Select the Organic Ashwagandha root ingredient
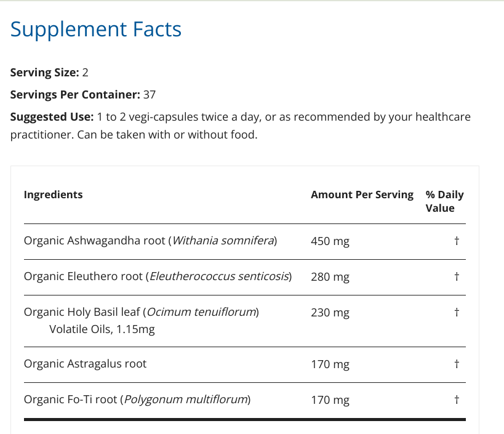Viewport: 504px width, 434px height. (x=150, y=241)
